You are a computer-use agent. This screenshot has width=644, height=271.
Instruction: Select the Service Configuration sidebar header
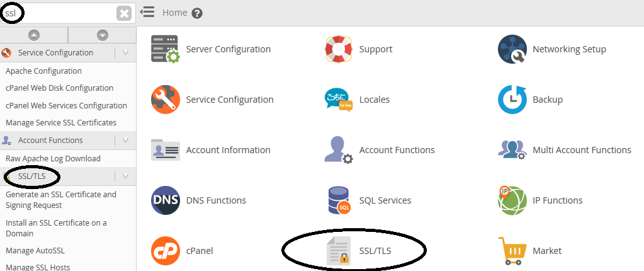[x=55, y=53]
